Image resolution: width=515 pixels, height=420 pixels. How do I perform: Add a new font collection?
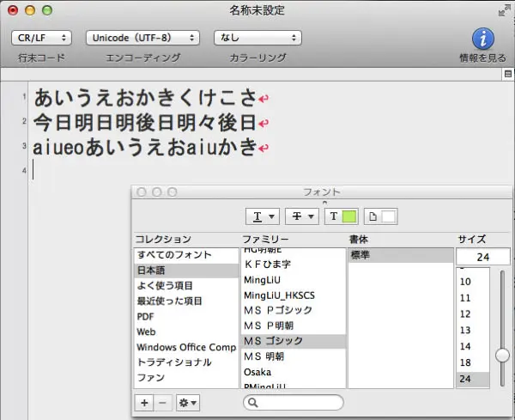[x=144, y=403]
